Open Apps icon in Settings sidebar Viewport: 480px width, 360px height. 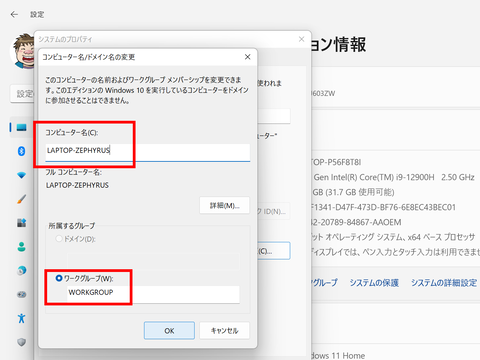pos(21,223)
